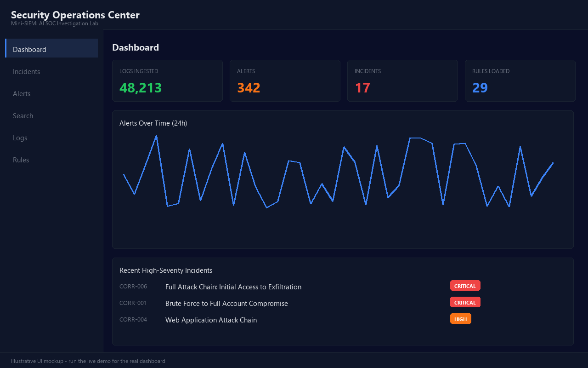The width and height of the screenshot is (588, 368).
Task: Click Alerts Over Time (24h) title
Action: pos(153,123)
